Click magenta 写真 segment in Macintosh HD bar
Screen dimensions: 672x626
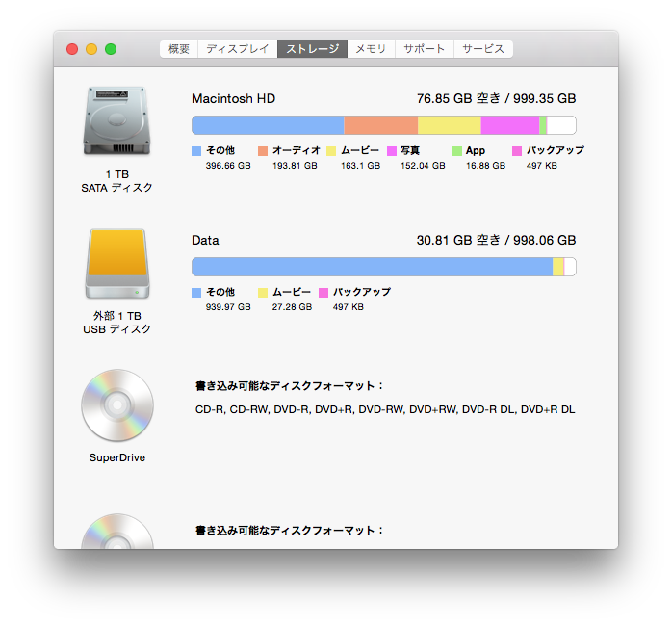click(x=510, y=125)
